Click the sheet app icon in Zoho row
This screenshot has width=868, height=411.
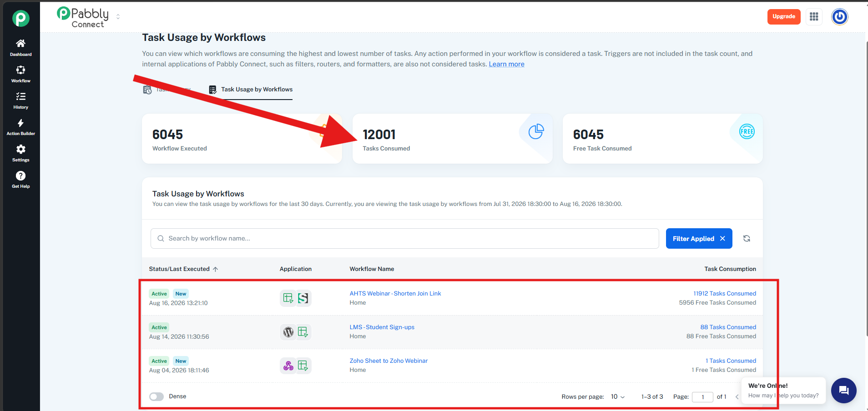303,366
